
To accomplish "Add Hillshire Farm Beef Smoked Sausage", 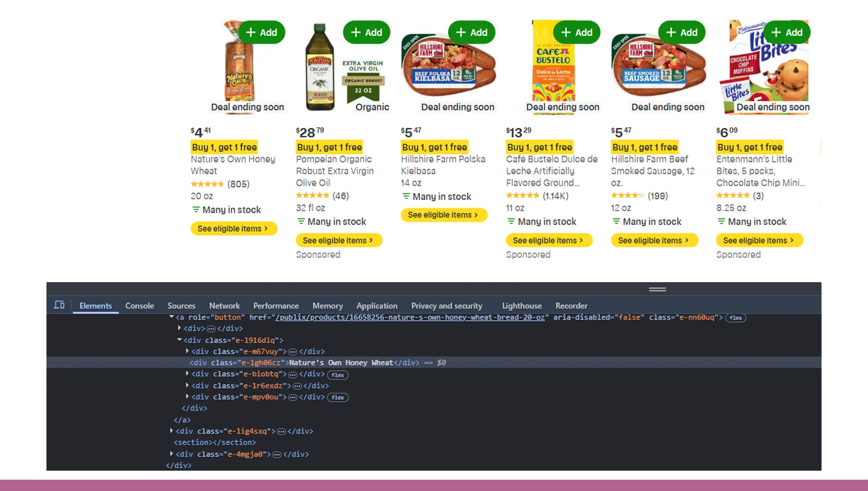I will [x=681, y=32].
